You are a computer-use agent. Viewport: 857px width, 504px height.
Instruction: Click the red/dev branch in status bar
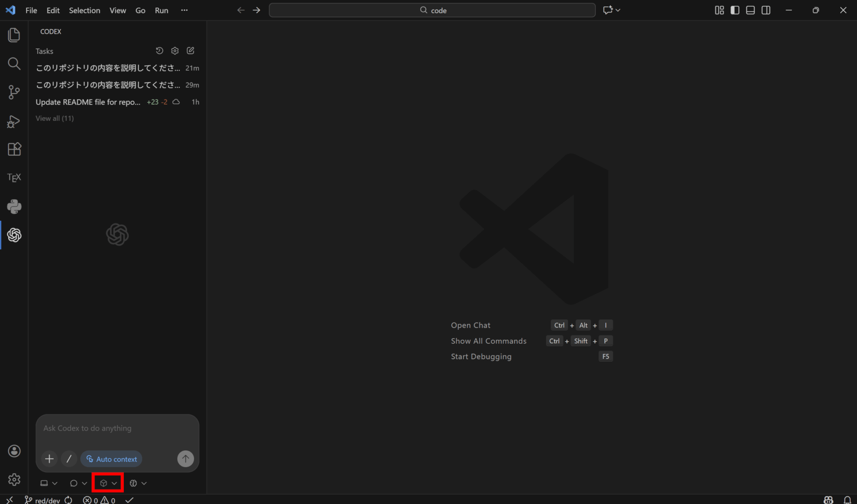(x=43, y=500)
